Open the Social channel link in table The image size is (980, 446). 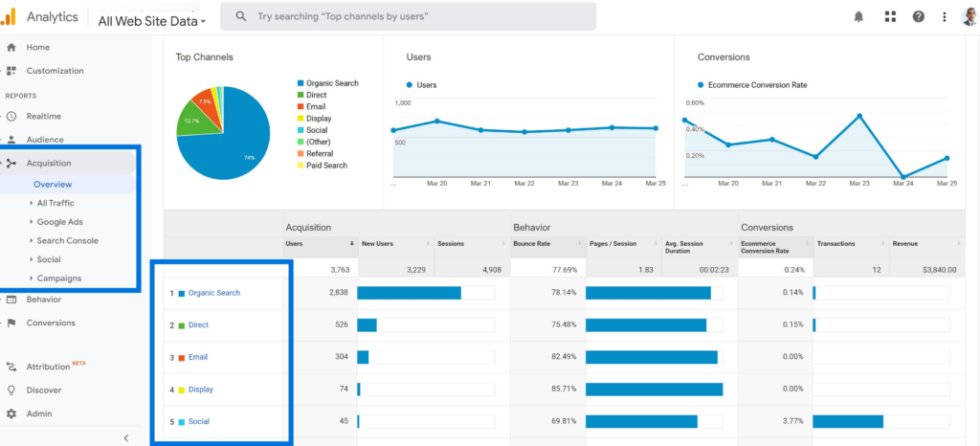199,422
